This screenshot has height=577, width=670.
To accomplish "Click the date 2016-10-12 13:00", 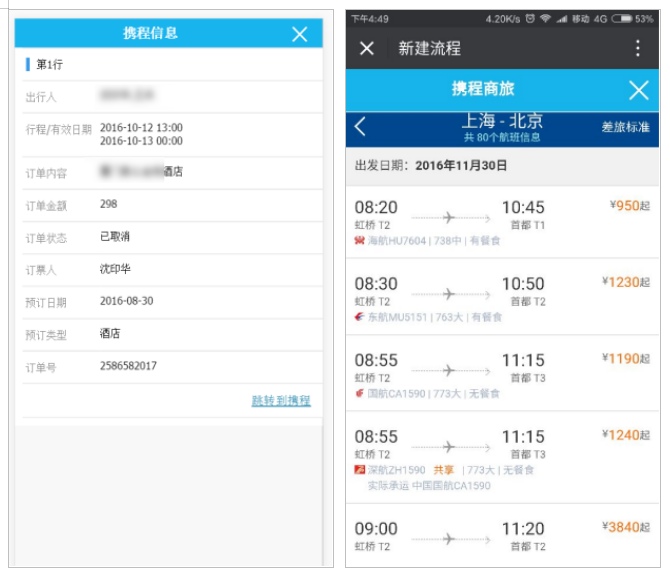I will pos(141,127).
